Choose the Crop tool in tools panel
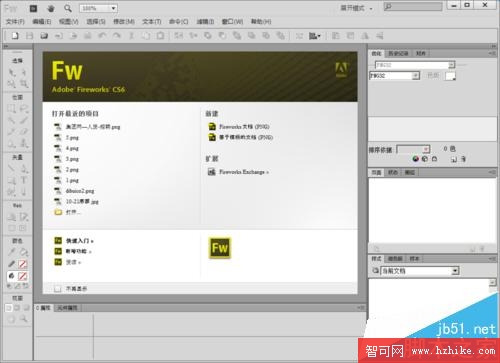The image size is (500, 363). [x=24, y=84]
